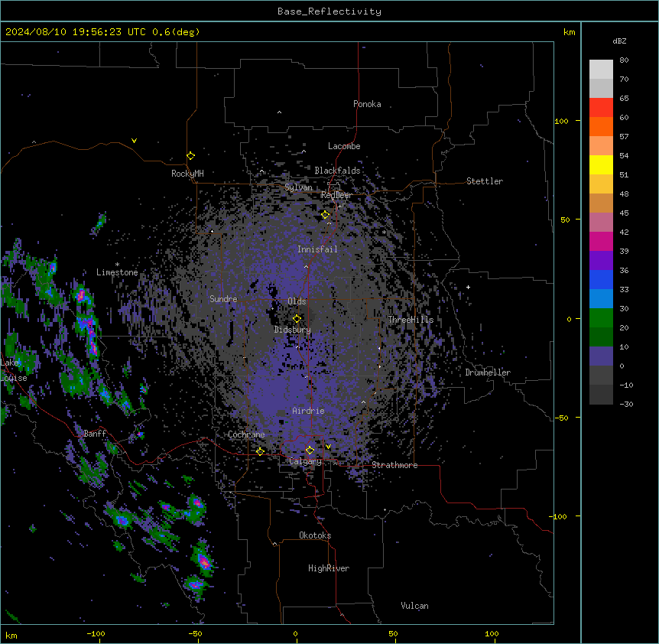Click the Lacombe city label
Viewport: 659px width, 644px height.
(344, 146)
